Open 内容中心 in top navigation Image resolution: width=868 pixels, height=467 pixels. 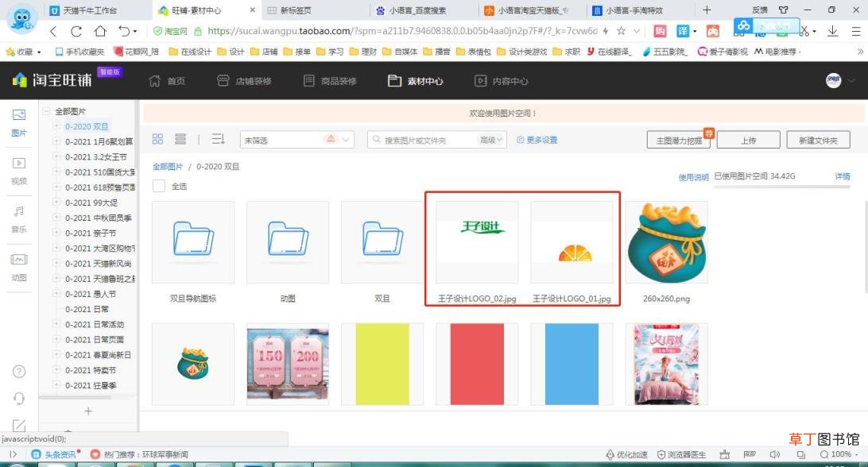pyautogui.click(x=502, y=81)
